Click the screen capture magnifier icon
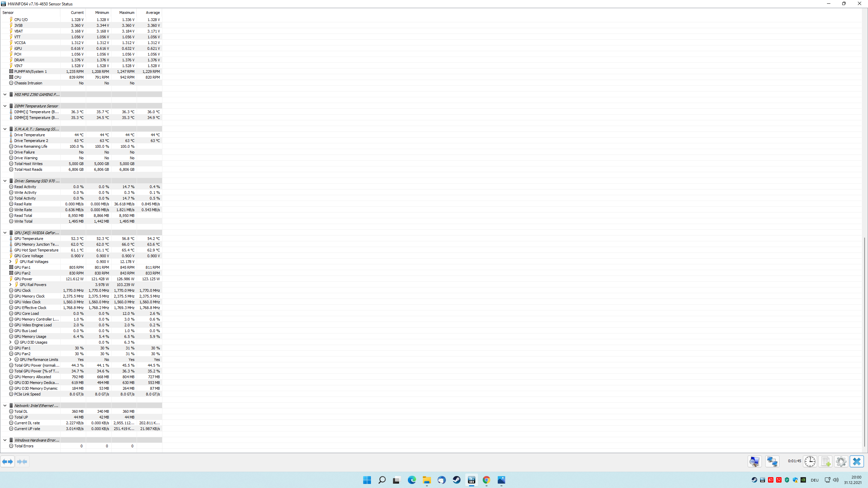 coord(754,461)
